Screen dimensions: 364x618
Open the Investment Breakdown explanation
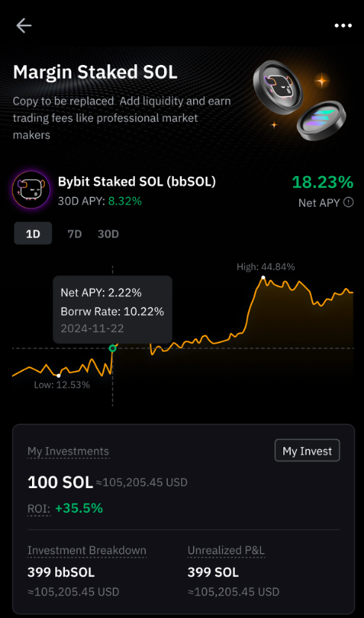pos(87,551)
